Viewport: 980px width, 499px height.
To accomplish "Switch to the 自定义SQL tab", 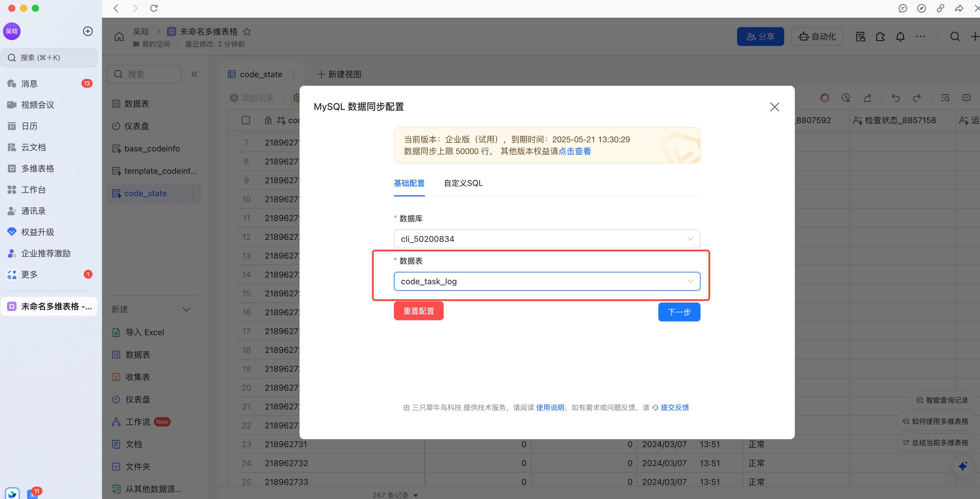I will coord(463,183).
